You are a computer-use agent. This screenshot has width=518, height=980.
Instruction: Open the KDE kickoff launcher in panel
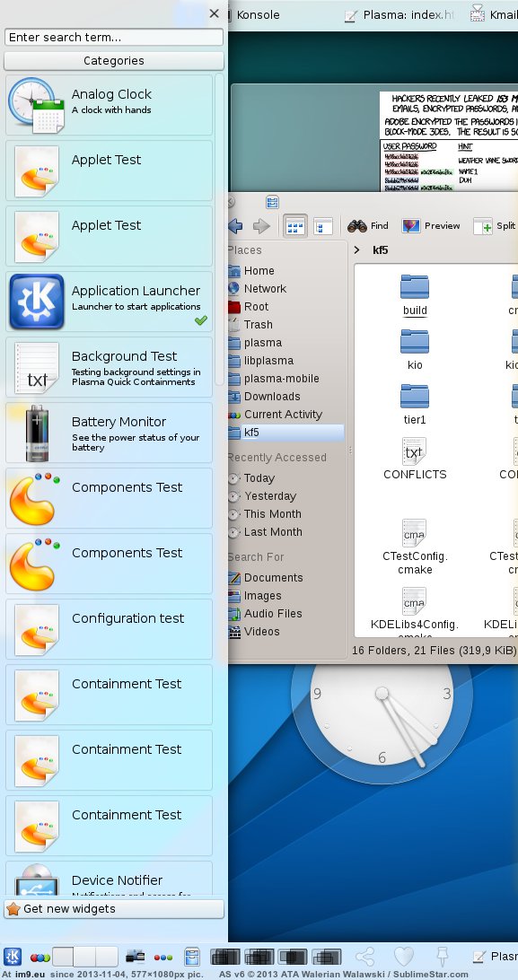13,957
